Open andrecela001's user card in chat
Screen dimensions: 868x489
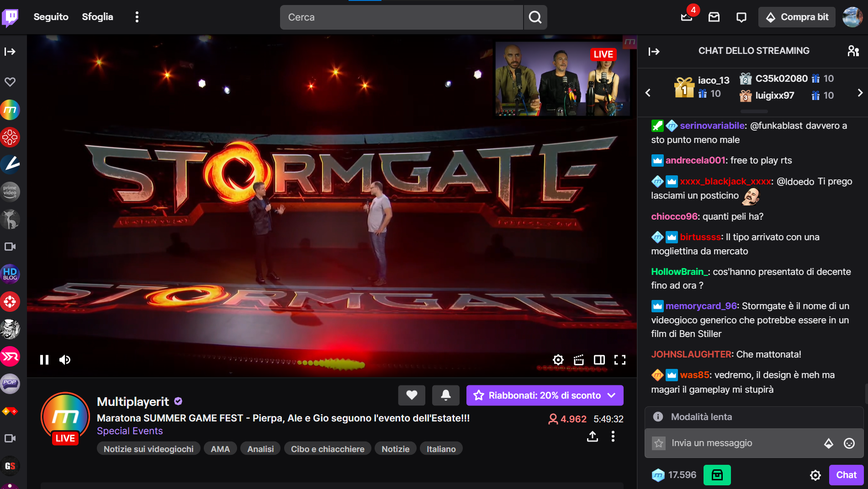pos(695,160)
